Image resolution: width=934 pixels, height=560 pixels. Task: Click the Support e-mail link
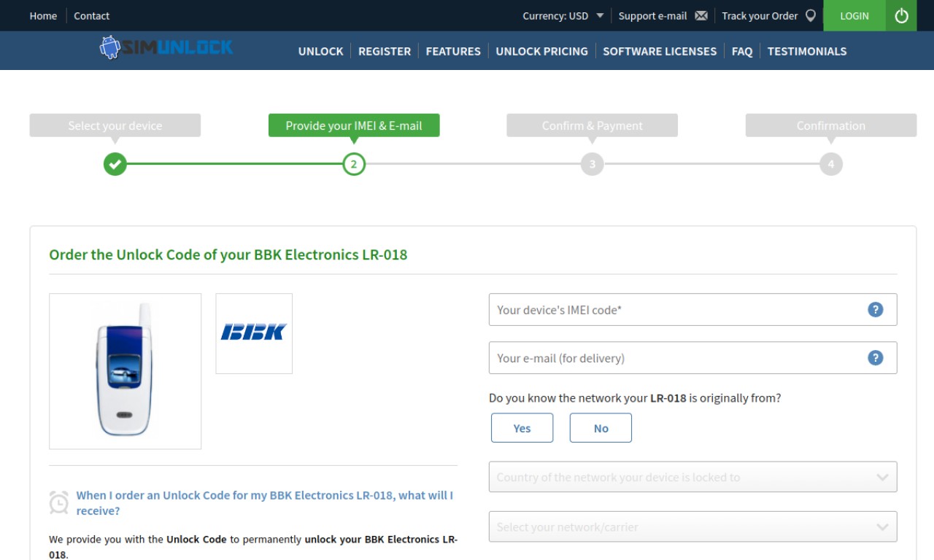[653, 15]
